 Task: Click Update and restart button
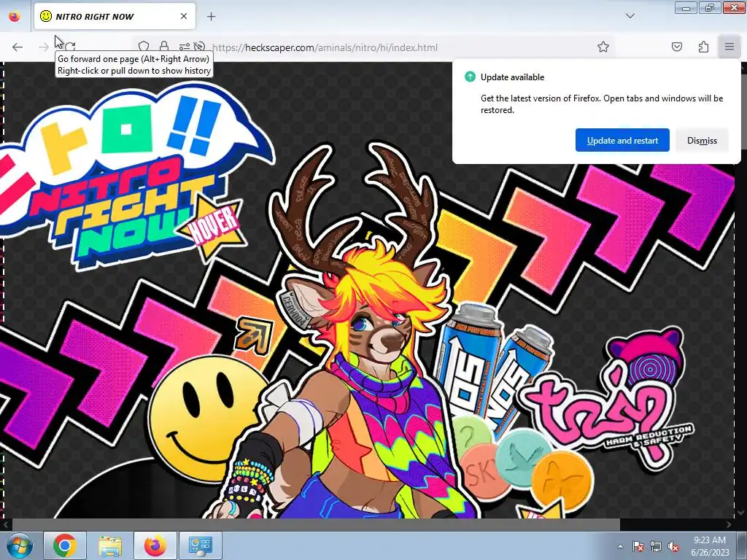pyautogui.click(x=622, y=141)
